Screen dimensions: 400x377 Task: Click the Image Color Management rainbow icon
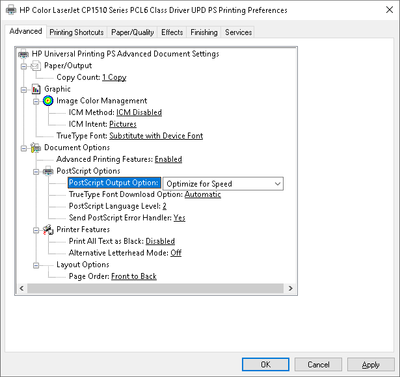coord(48,101)
